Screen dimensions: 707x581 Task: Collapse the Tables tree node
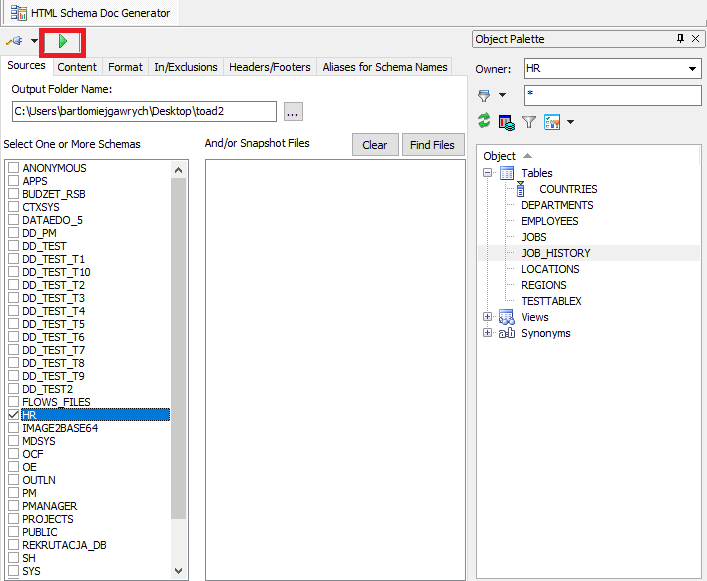click(x=488, y=173)
